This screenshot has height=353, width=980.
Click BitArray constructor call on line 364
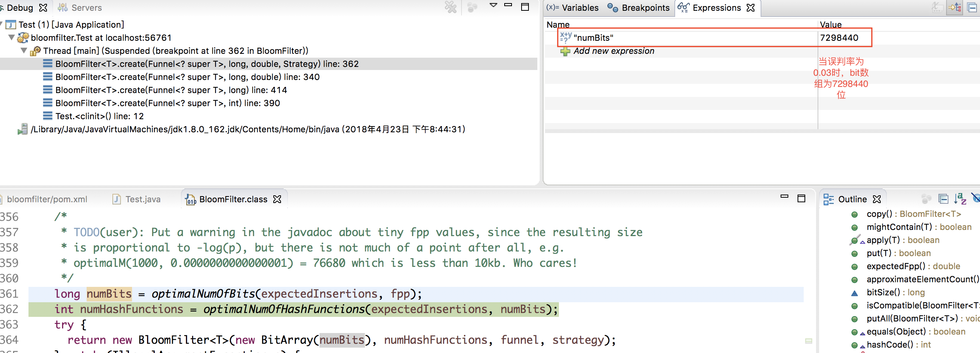point(287,340)
